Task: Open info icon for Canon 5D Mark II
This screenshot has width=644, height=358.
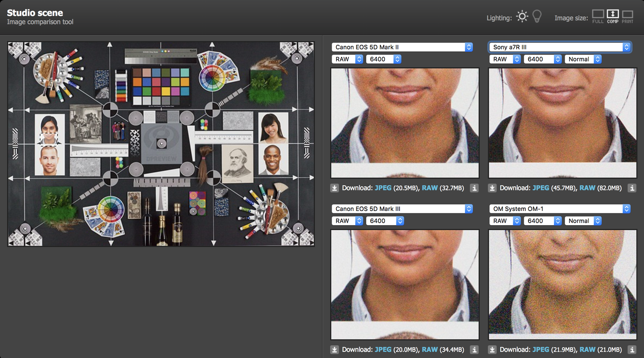Action: tap(474, 188)
